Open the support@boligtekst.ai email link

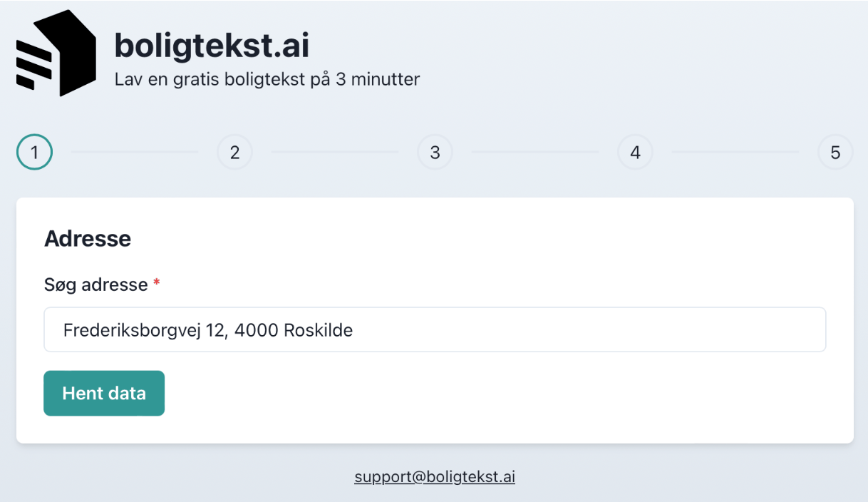click(435, 477)
